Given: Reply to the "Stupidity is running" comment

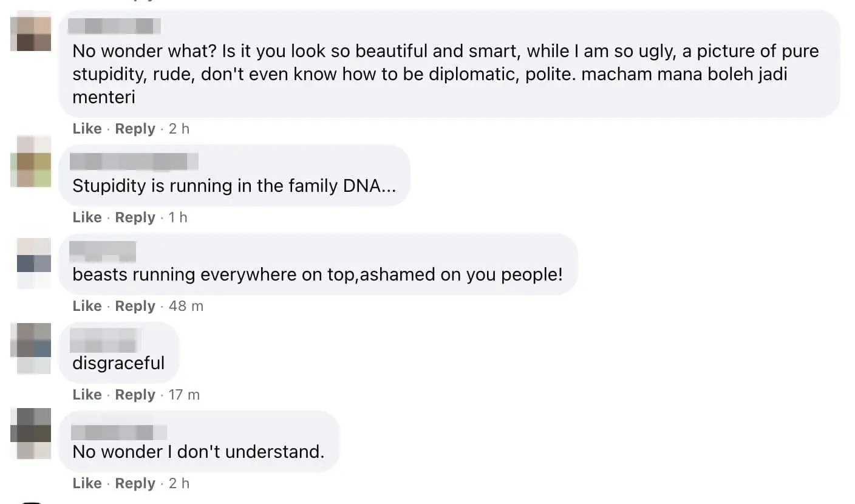Looking at the screenshot, I should click(x=135, y=217).
